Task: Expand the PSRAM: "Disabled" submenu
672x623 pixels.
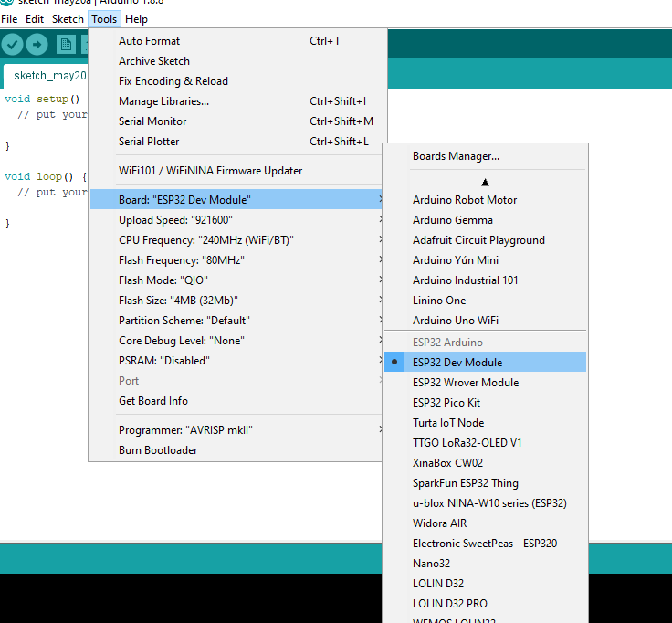Action: pyautogui.click(x=236, y=361)
